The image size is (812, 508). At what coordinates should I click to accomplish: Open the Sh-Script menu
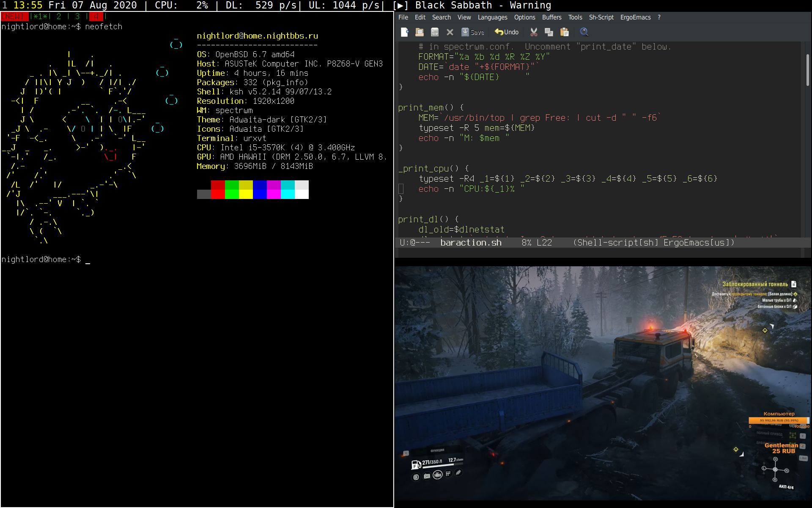pyautogui.click(x=601, y=17)
